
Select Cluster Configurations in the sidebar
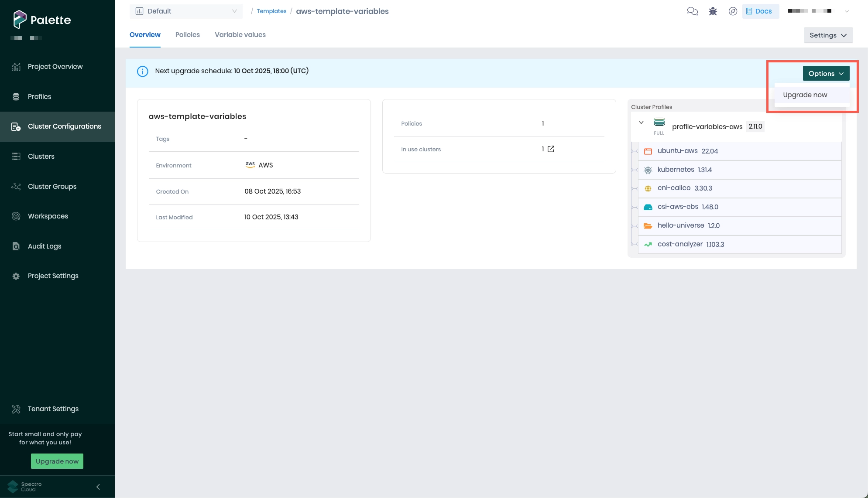[64, 126]
